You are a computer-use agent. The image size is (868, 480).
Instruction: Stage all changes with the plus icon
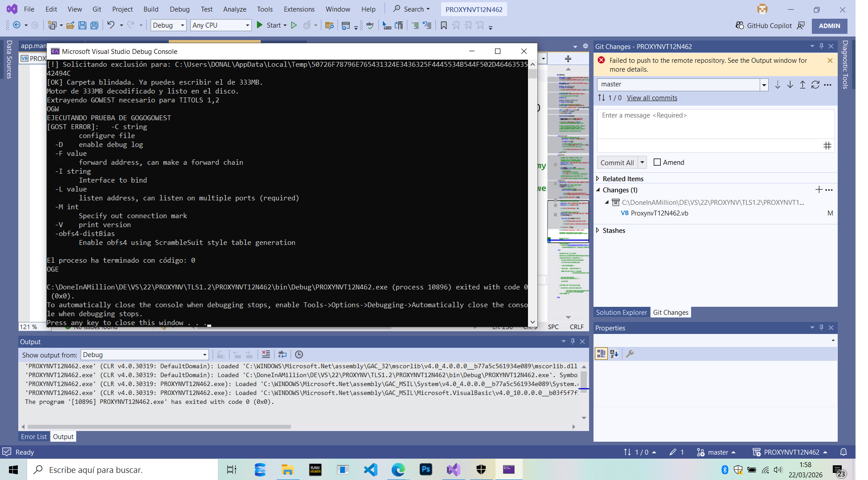(x=819, y=190)
